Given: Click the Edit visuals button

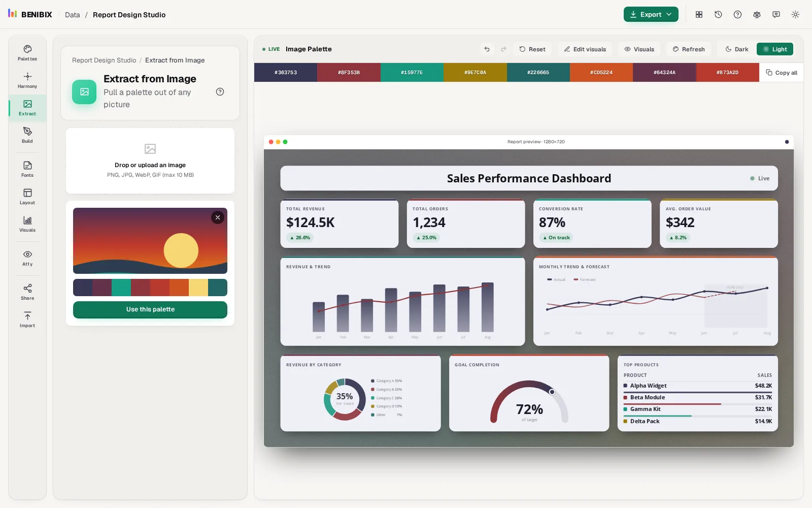Looking at the screenshot, I should (x=585, y=49).
